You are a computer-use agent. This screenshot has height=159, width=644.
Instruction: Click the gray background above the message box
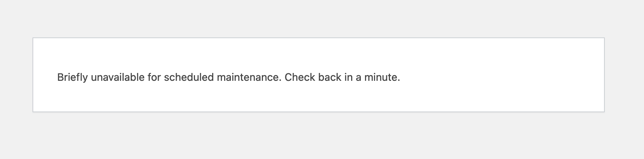point(322,19)
